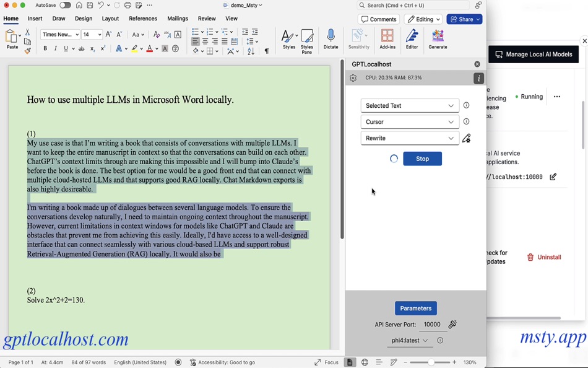Open the Design tab
588x368 pixels.
tap(84, 19)
